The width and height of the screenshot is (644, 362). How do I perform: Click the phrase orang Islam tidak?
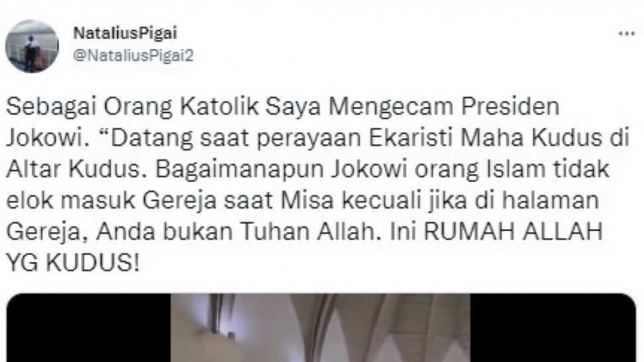click(511, 169)
